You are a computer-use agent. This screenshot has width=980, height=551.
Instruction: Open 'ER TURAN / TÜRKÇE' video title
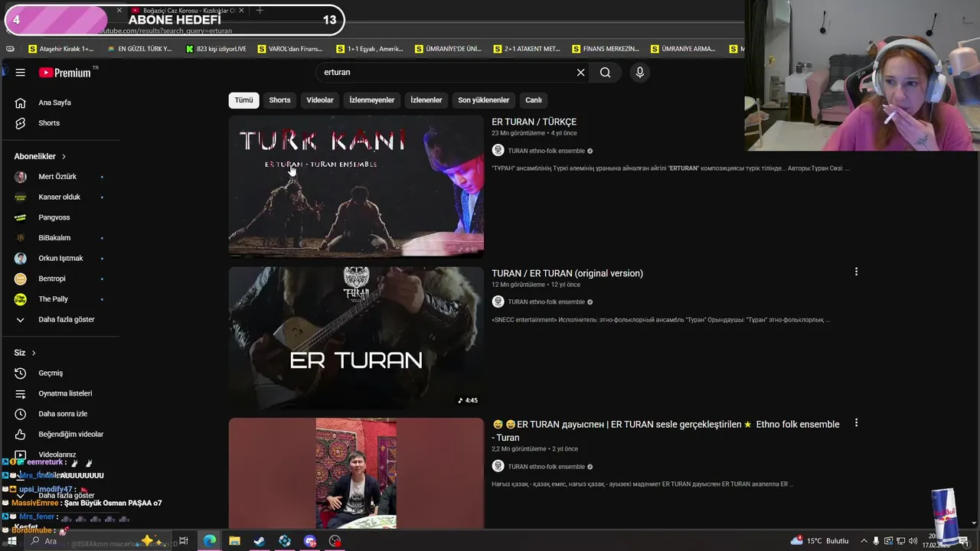click(x=534, y=122)
